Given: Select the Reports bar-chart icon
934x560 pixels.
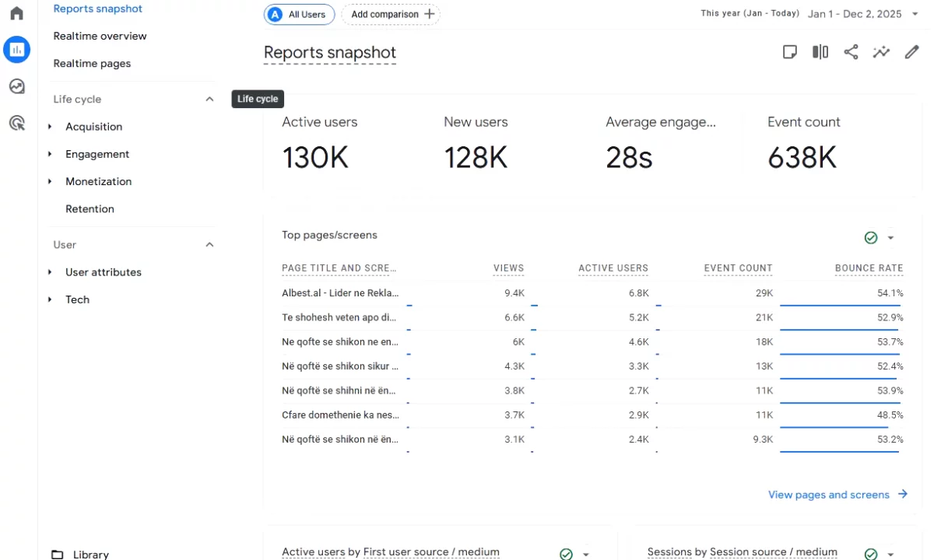Looking at the screenshot, I should click(x=16, y=50).
